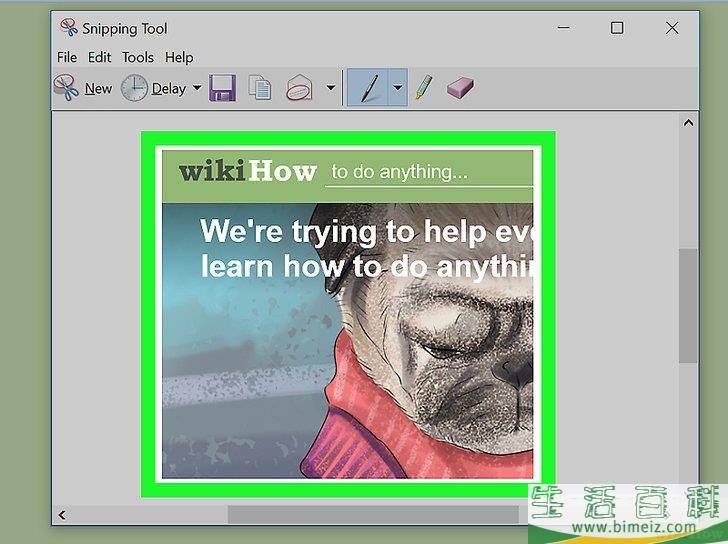The image size is (728, 544).
Task: Close the Snipping Tool window
Action: 672,28
